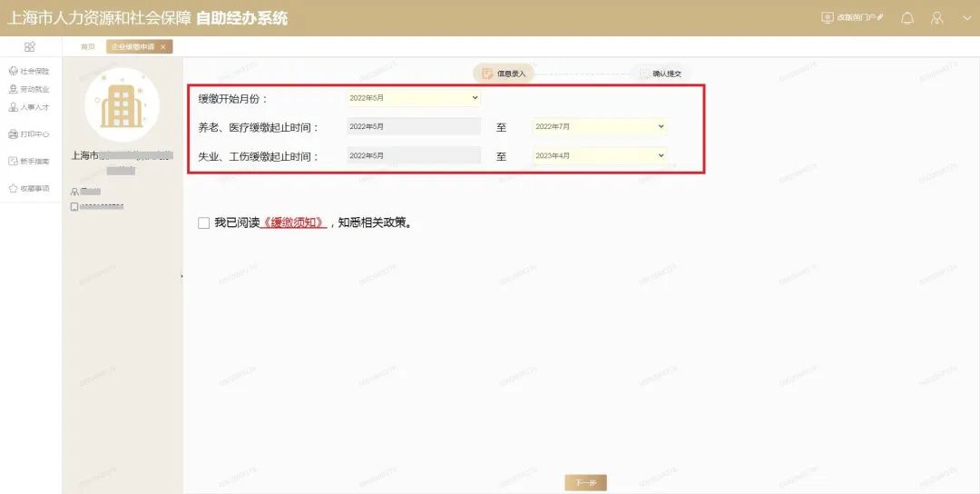Click the 失业、工伤缓缴起止时间 label
Image resolution: width=980 pixels, height=494 pixels.
pyautogui.click(x=259, y=157)
